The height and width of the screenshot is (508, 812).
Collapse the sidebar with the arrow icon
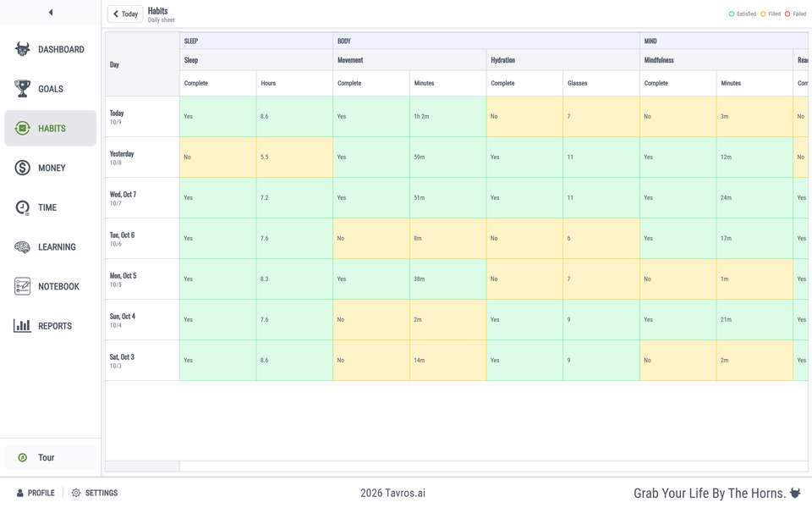click(51, 13)
